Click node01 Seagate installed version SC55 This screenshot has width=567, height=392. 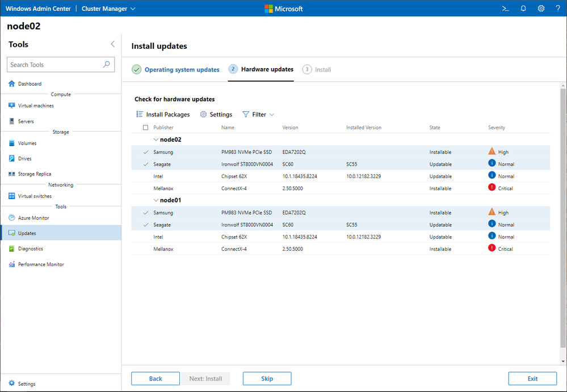[351, 225]
